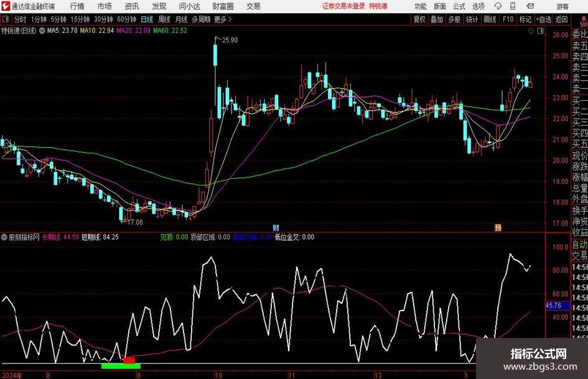Screen dimensions: 588x379
Task: Click the Tongdaxin red logo icon
Action: click(x=6, y=6)
